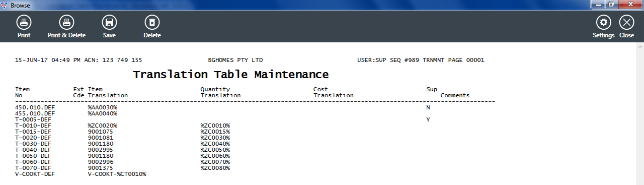Image resolution: width=644 pixels, height=185 pixels.
Task: Save the report using the disk icon
Action: 109,22
